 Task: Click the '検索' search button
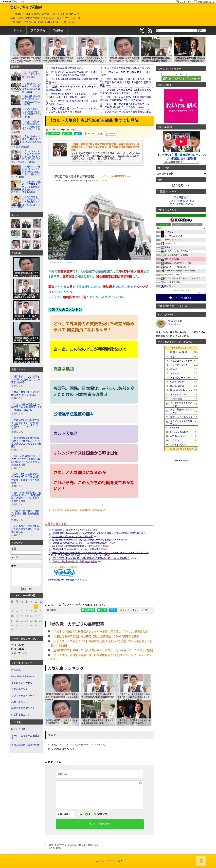pos(200,30)
